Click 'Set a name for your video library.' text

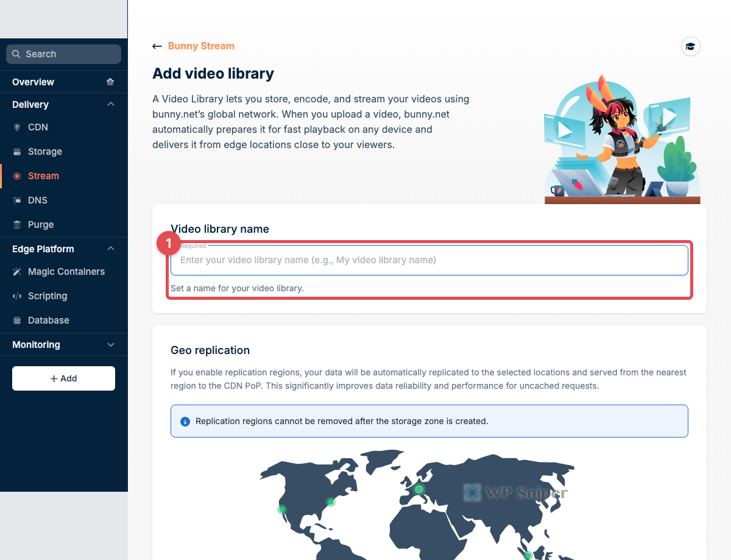(237, 288)
